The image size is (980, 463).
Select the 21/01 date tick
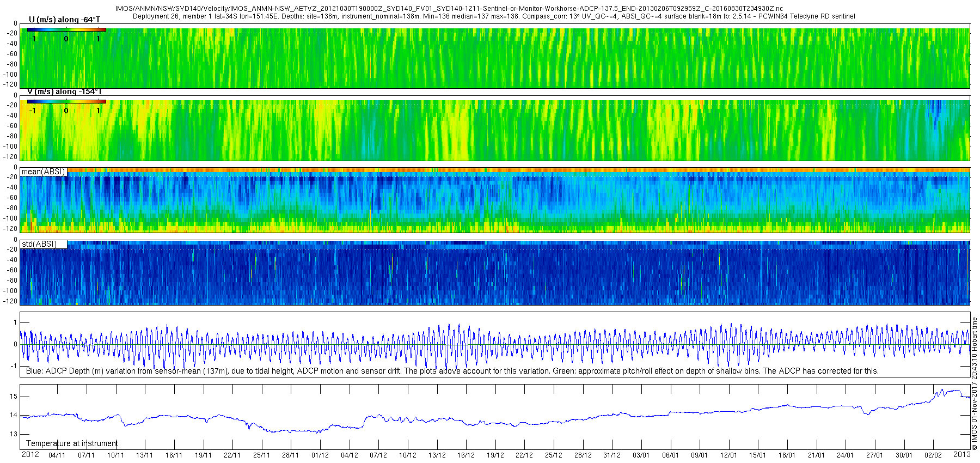click(817, 455)
